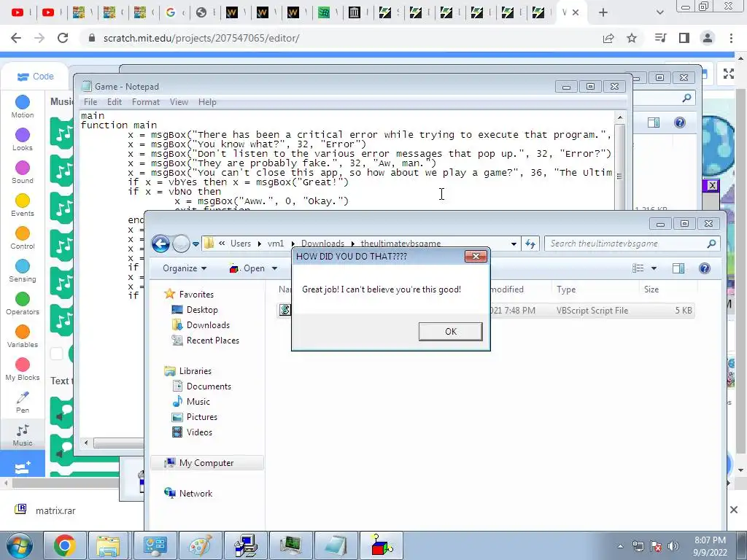Click the search theultimatevbsgame field
The height and width of the screenshot is (560, 747).
(631, 244)
